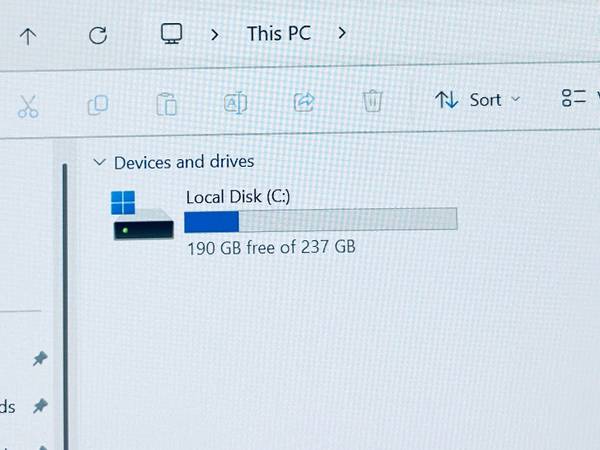Click the C: drive storage usage bar
The height and width of the screenshot is (450, 600).
(x=321, y=220)
